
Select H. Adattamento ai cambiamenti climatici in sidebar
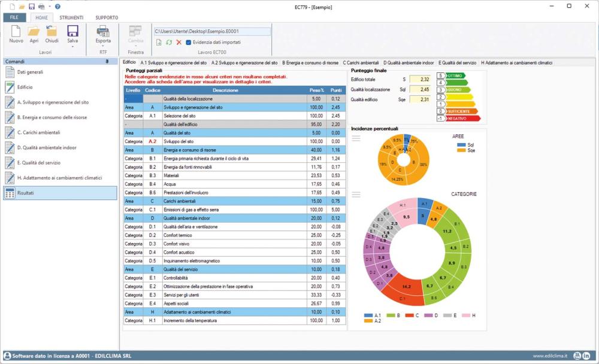coord(60,178)
